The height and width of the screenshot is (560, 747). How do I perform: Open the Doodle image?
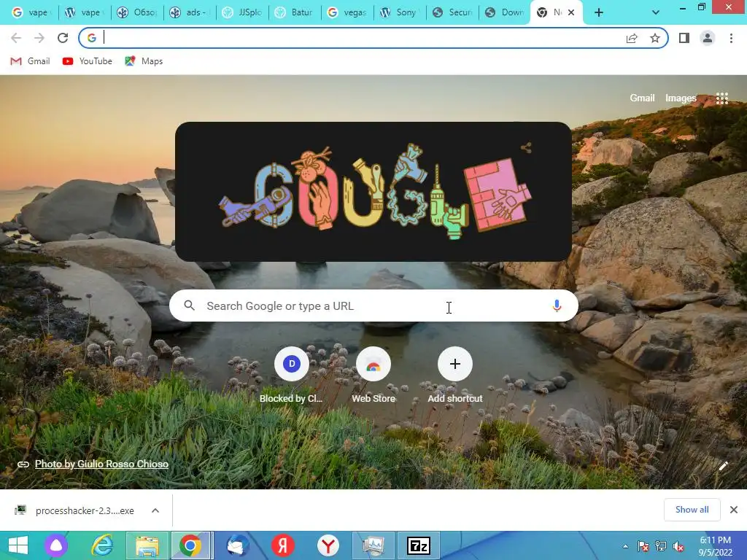click(373, 192)
